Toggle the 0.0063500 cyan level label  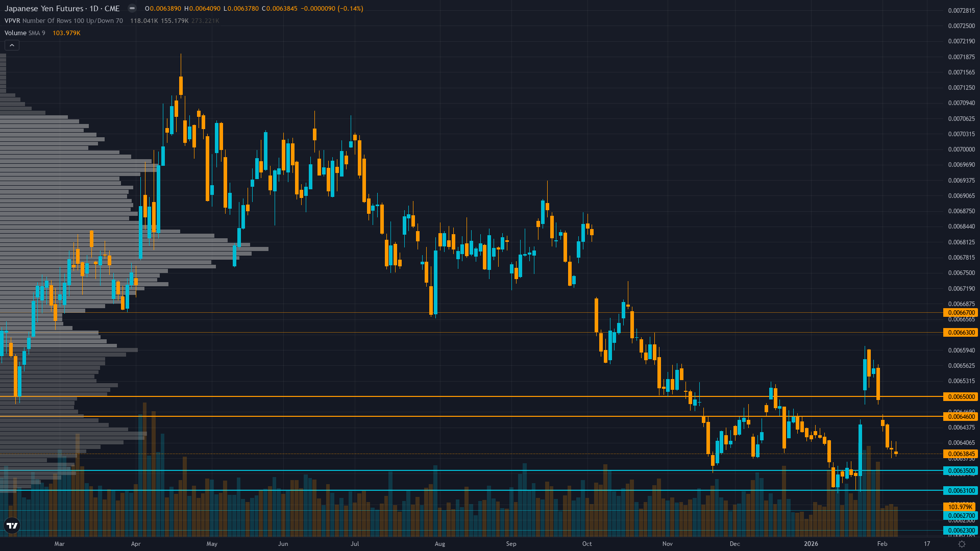pos(962,471)
